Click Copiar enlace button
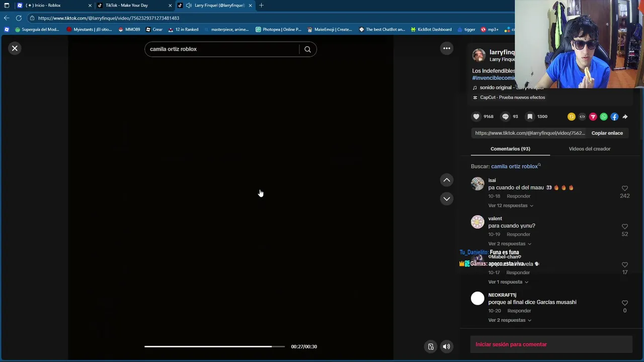644x362 pixels. pyautogui.click(x=607, y=133)
